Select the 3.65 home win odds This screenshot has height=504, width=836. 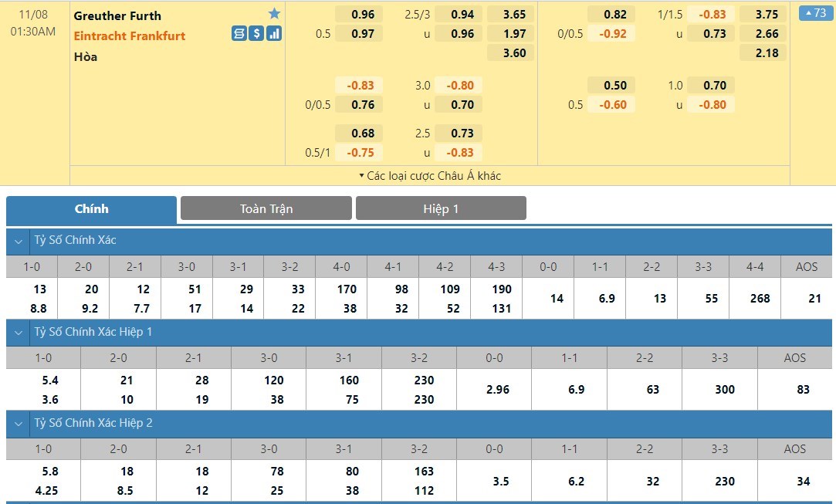(514, 14)
